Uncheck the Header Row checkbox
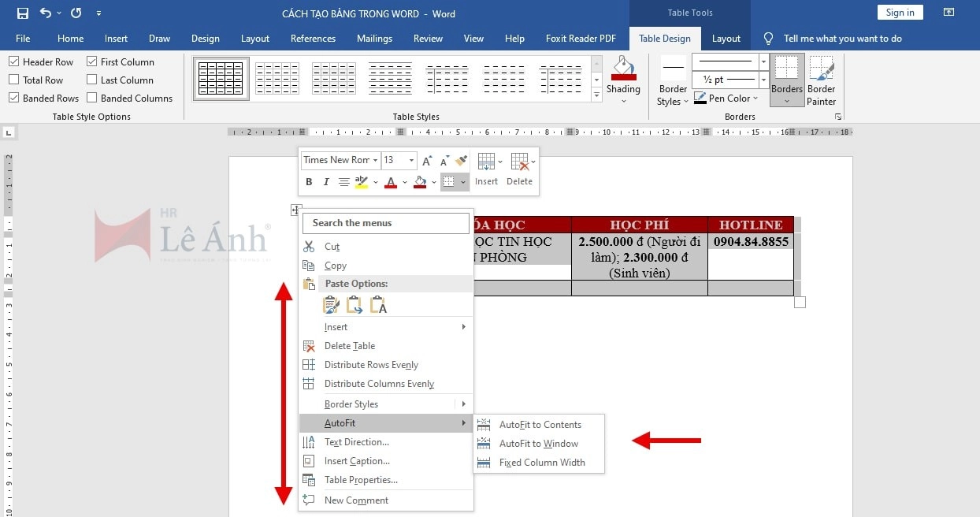980x517 pixels. [x=14, y=61]
